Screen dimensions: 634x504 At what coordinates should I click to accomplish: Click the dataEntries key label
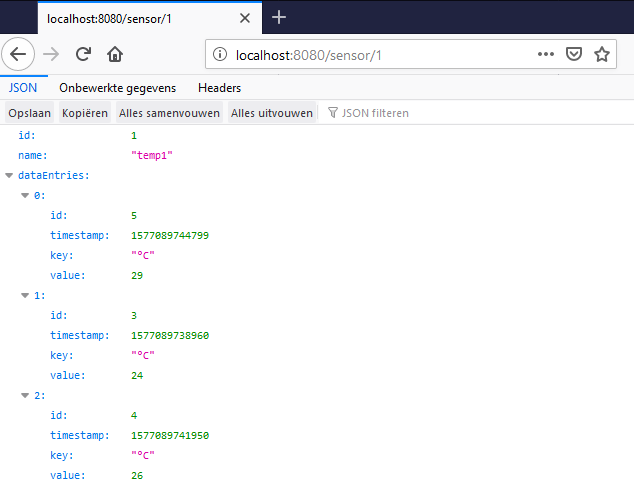[54, 176]
